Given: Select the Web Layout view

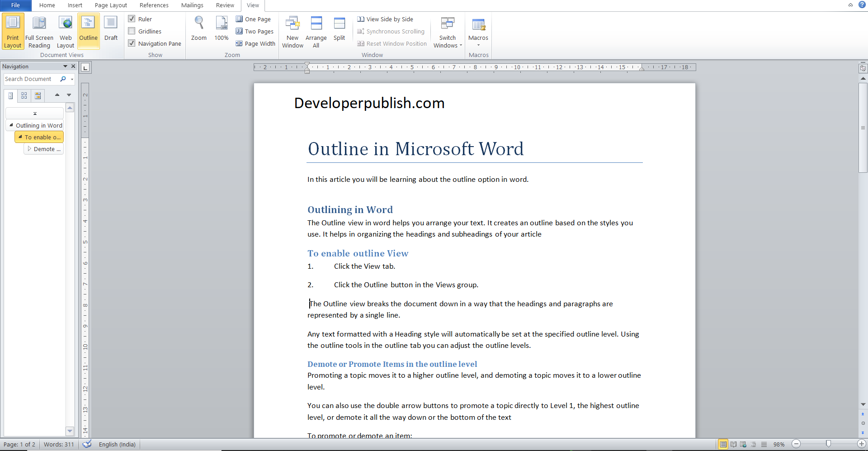Looking at the screenshot, I should [x=65, y=31].
